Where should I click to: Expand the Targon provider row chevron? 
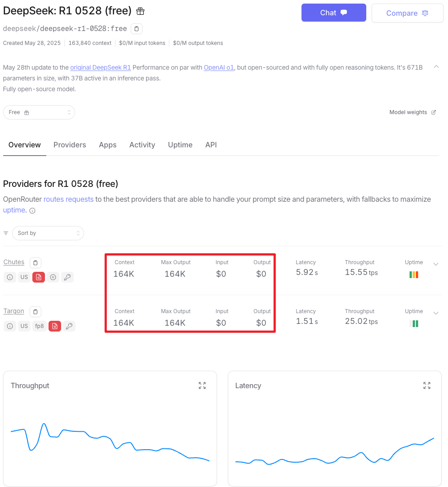(x=436, y=314)
